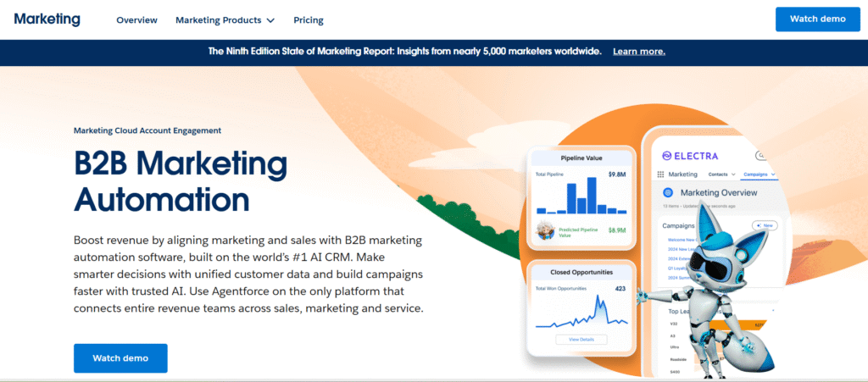868x382 pixels.
Task: Click the Campaigns card heading
Action: point(678,225)
